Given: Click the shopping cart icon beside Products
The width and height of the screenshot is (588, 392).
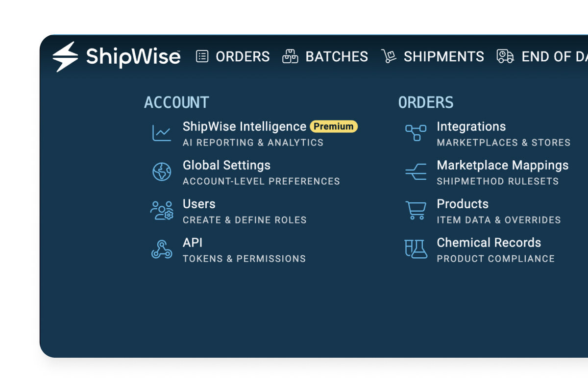Looking at the screenshot, I should click(x=416, y=210).
